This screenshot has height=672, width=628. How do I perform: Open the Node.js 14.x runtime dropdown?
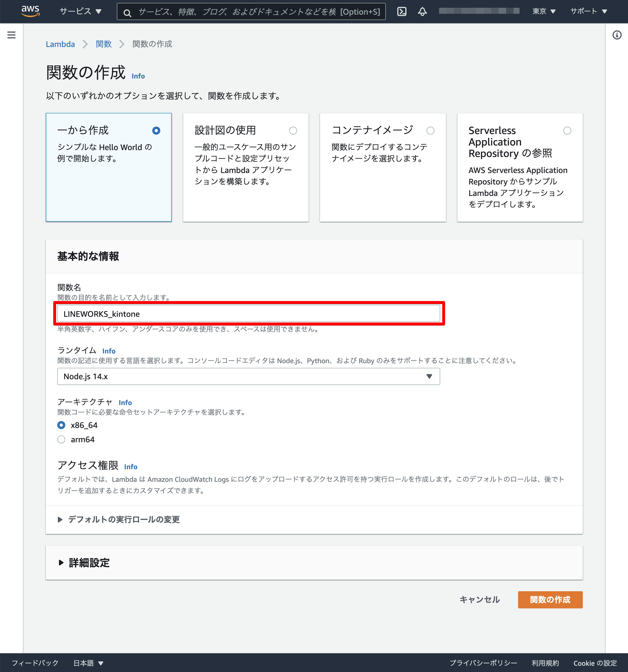click(x=248, y=376)
